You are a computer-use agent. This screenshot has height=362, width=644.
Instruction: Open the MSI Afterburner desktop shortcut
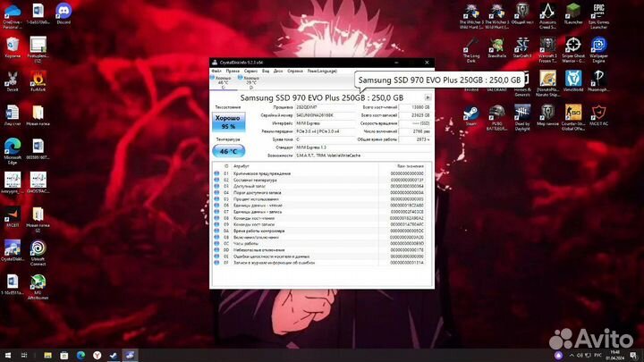pos(38,287)
